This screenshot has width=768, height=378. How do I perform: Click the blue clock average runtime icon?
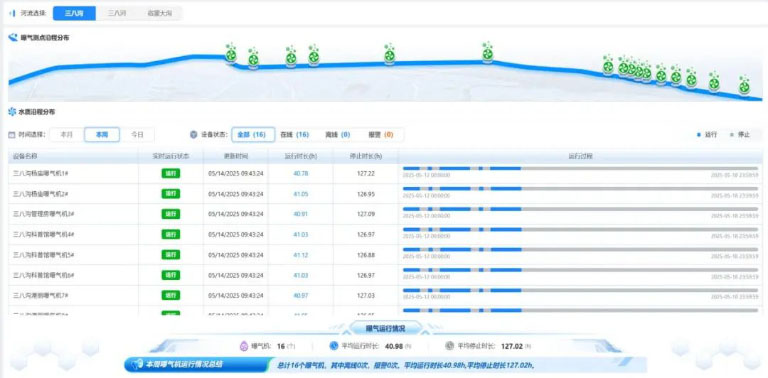click(x=334, y=346)
